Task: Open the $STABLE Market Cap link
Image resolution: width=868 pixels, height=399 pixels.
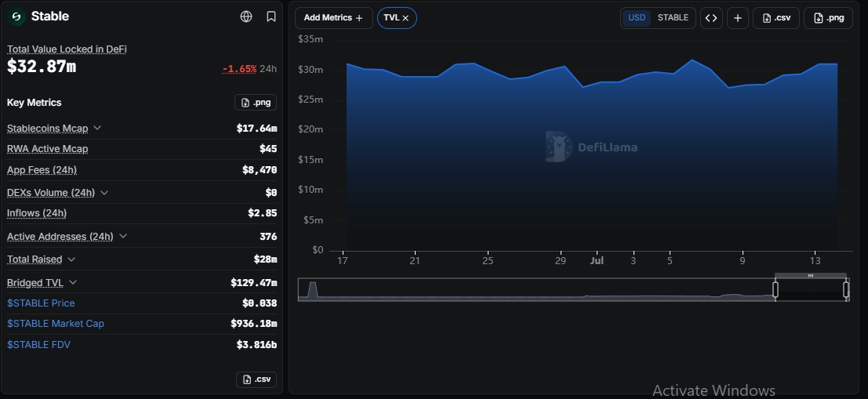Action: tap(56, 324)
